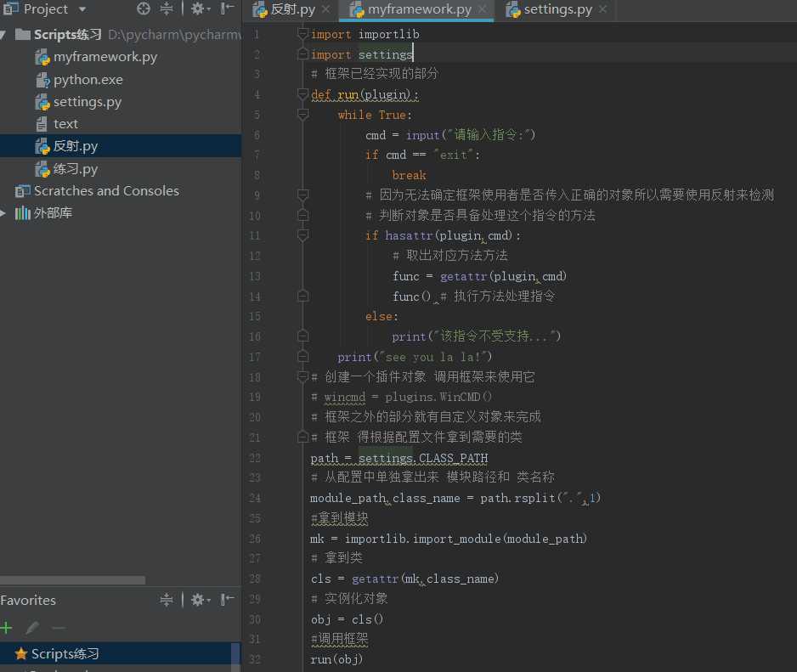The height and width of the screenshot is (672, 797).
Task: Click the Scratches and Consoles icon
Action: click(22, 191)
